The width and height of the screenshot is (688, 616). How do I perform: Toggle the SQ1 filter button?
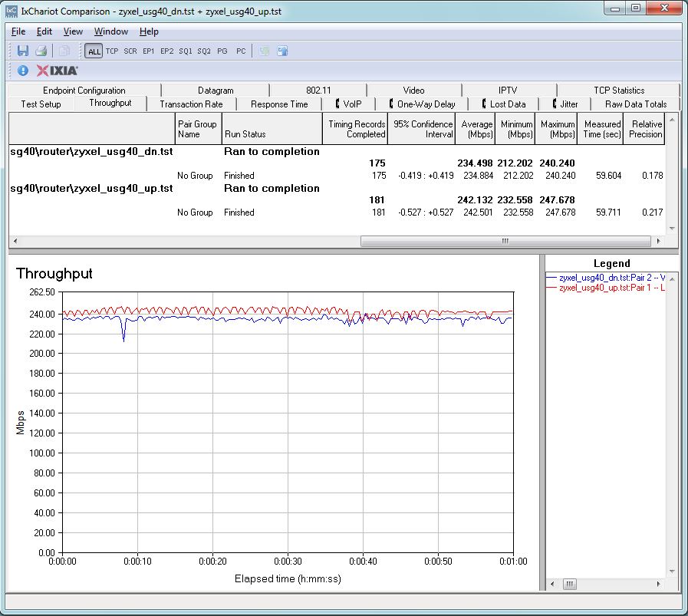185,51
